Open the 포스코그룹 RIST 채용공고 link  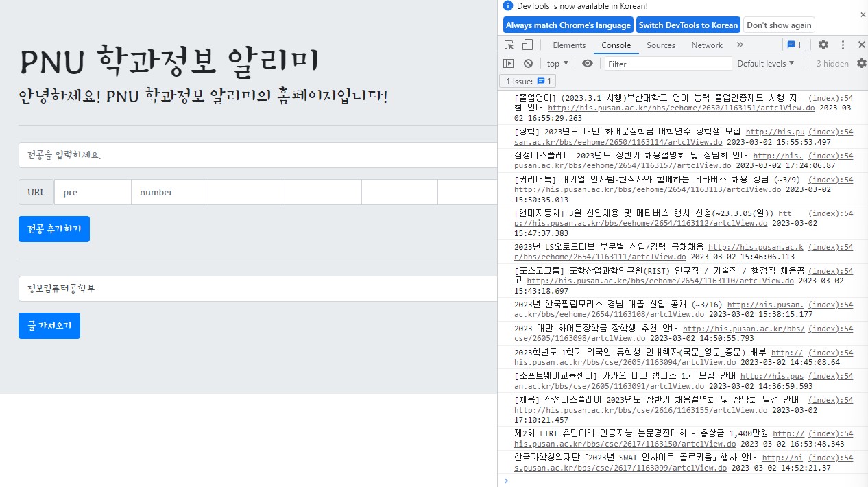660,281
